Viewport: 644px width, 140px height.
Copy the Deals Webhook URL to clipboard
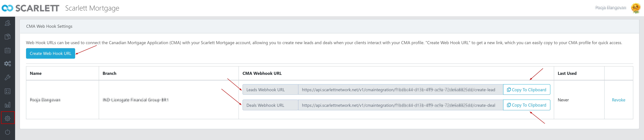tap(527, 105)
